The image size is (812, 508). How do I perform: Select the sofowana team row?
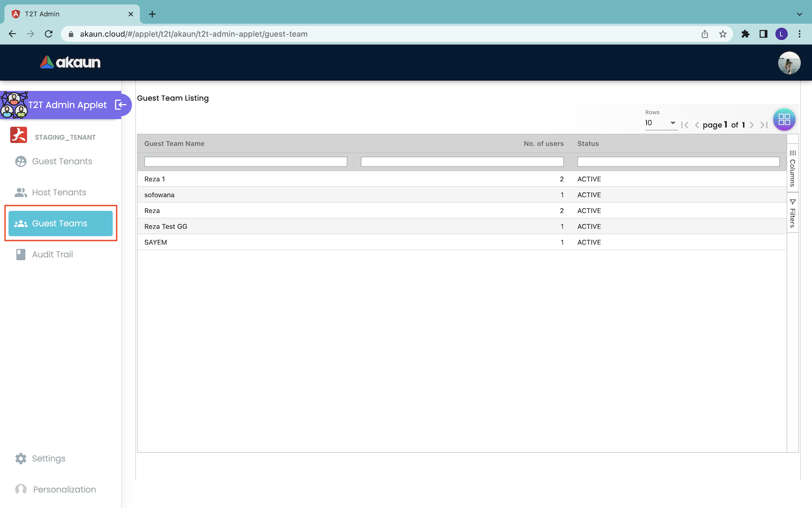pyautogui.click(x=462, y=195)
